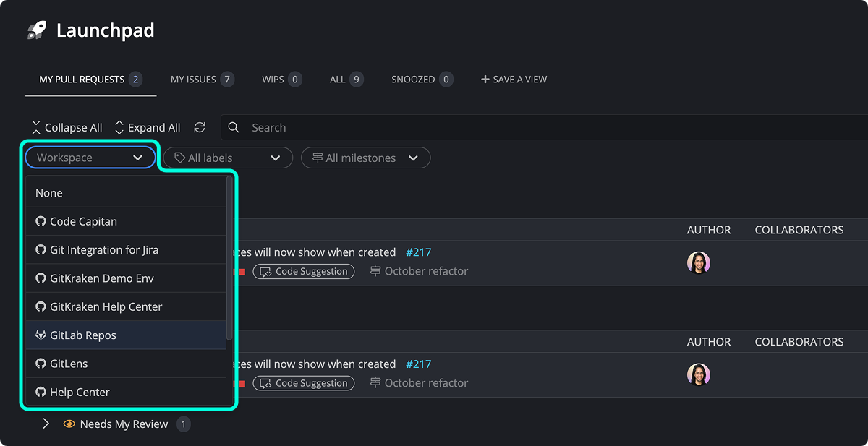Click the Code Suggestion badge icon
This screenshot has height=446, width=868.
pyautogui.click(x=268, y=271)
